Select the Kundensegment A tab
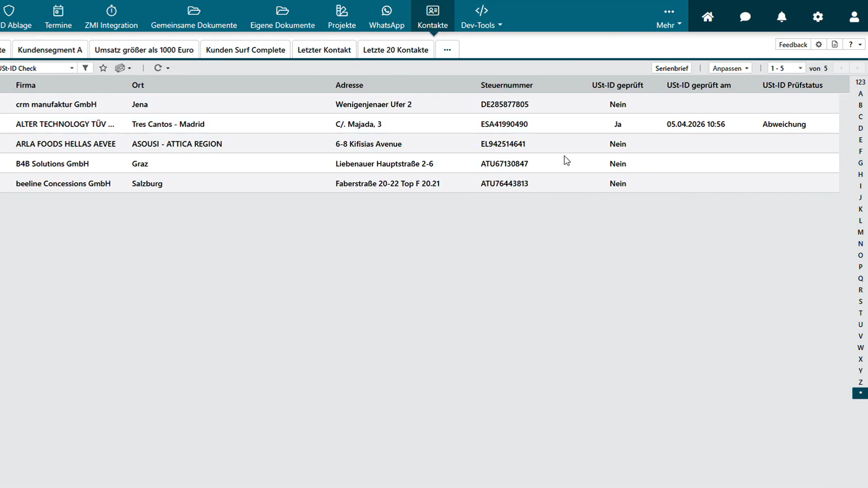 tap(50, 50)
